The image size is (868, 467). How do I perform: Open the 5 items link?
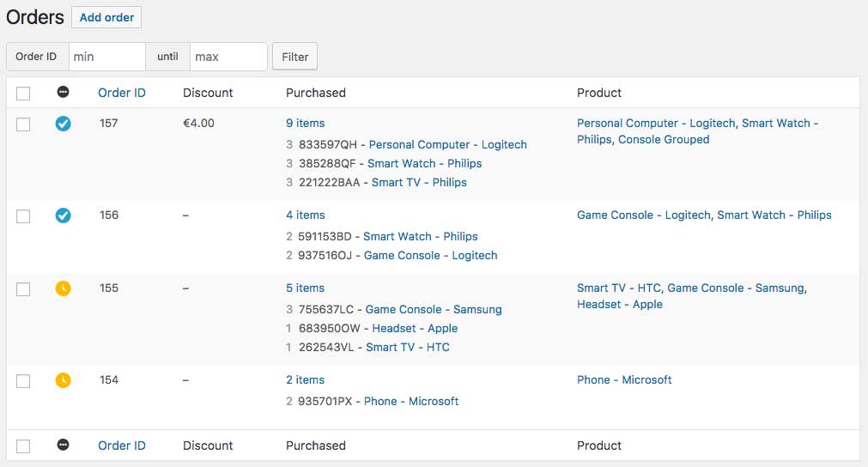305,288
